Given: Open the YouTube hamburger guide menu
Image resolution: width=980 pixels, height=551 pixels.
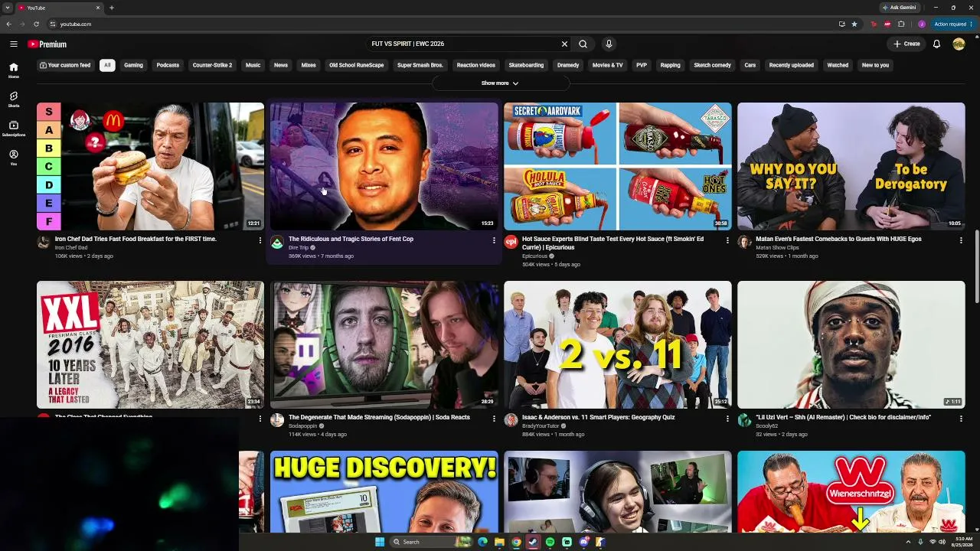Looking at the screenshot, I should pyautogui.click(x=14, y=44).
